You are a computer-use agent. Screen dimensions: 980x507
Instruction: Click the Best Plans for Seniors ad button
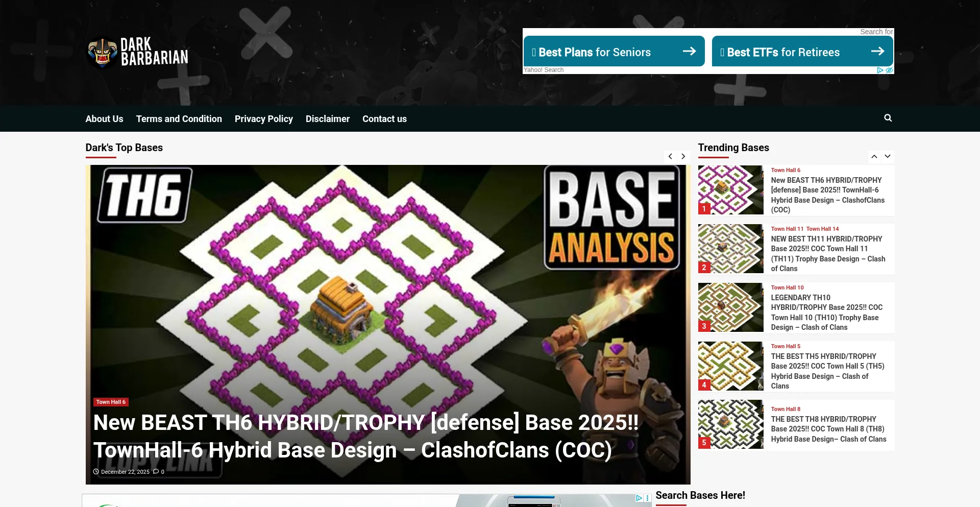tap(614, 52)
